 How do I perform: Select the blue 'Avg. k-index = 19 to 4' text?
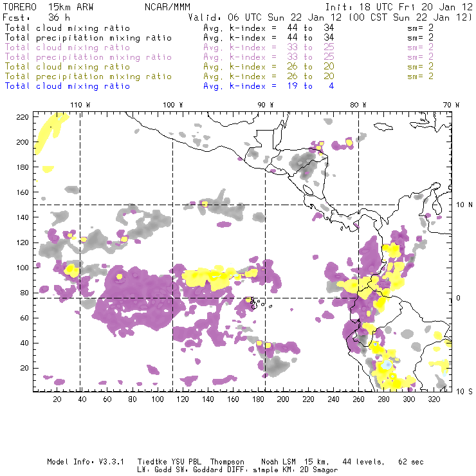click(x=269, y=86)
